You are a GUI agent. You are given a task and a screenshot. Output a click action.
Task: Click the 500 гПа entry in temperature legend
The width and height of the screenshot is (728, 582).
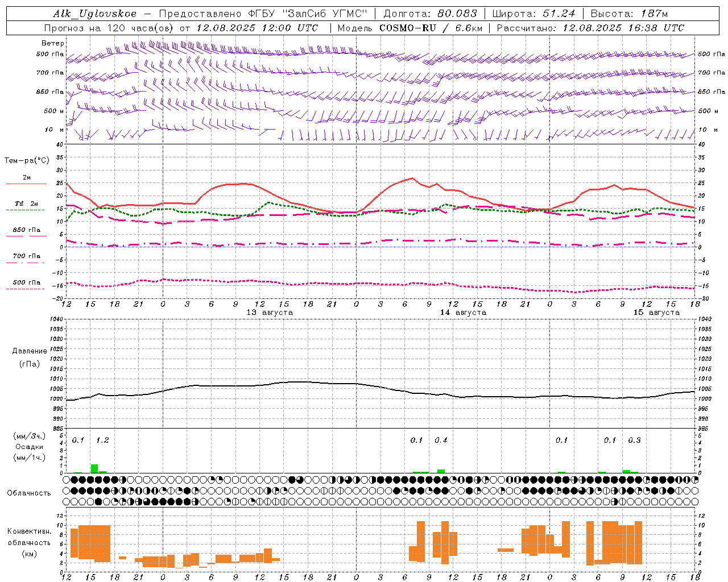click(x=27, y=282)
